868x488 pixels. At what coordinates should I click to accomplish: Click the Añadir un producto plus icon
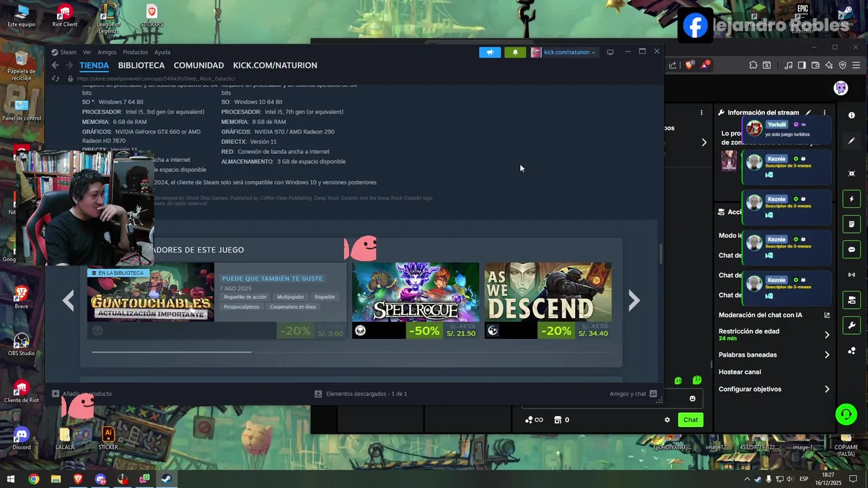point(56,394)
